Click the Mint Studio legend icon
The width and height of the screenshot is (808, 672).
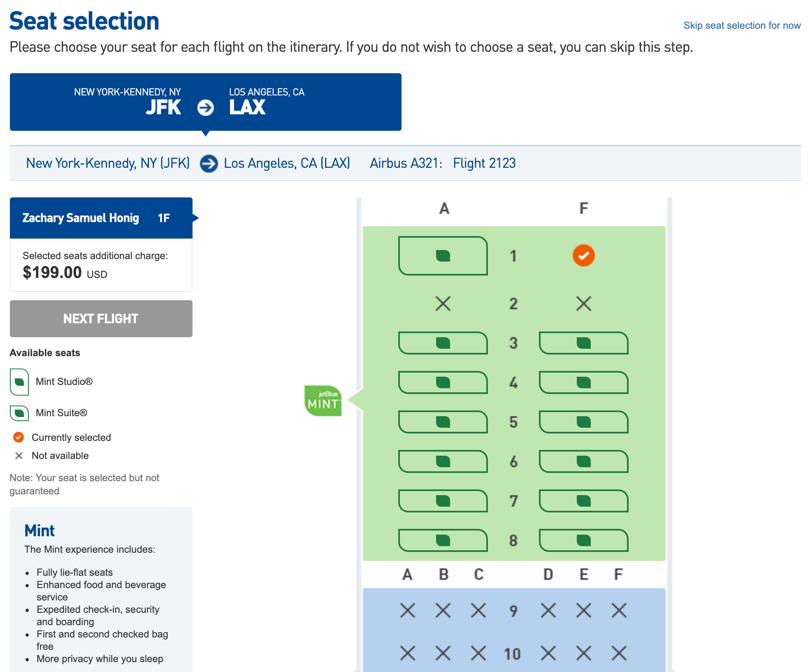tap(19, 382)
